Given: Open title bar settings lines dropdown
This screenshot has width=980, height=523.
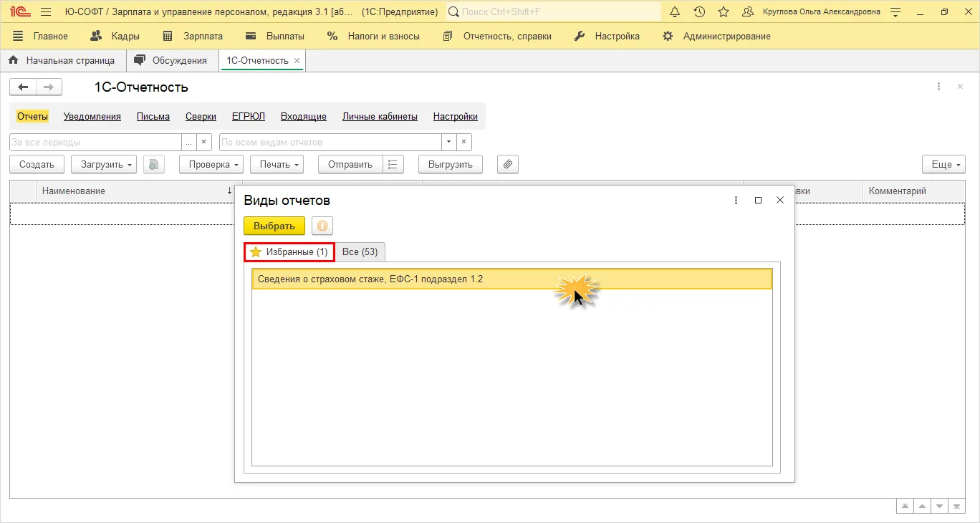Looking at the screenshot, I should pos(895,12).
